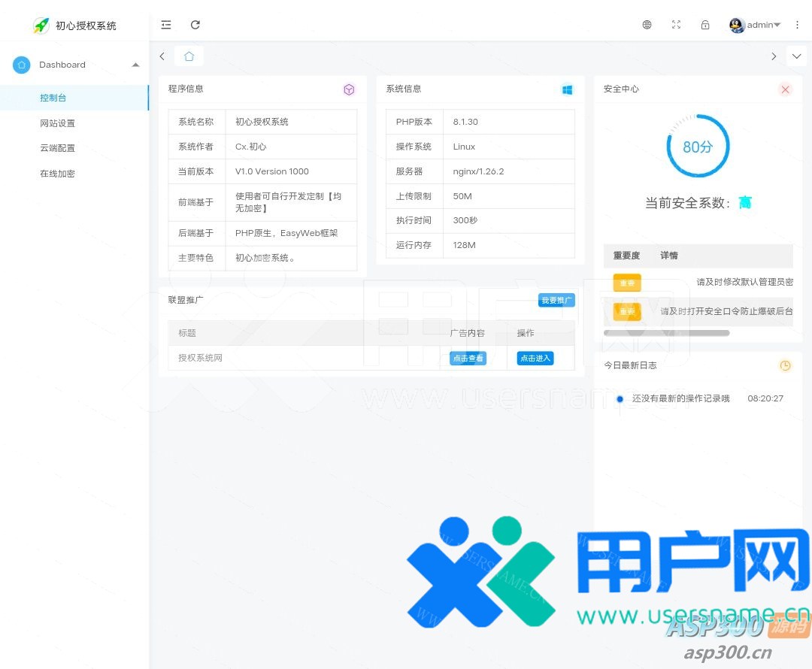Open the vertical dots more menu
Viewport: 812px width, 669px height.
(797, 25)
